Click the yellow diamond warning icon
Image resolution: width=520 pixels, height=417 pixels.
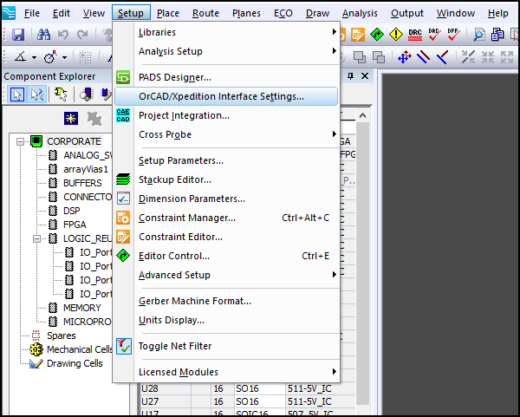[x=396, y=34]
